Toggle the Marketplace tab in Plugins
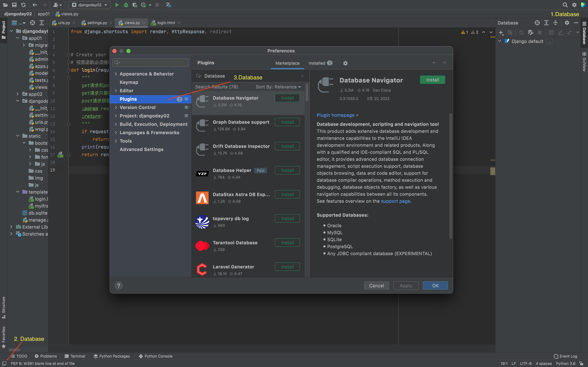This screenshot has height=367, width=588. [x=287, y=63]
